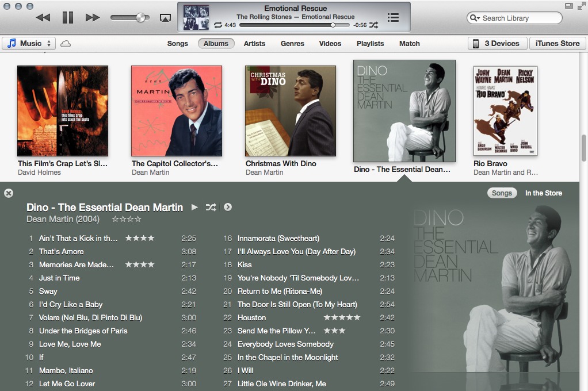Pause the current song
Viewport: 588px width, 391px height.
tap(68, 18)
